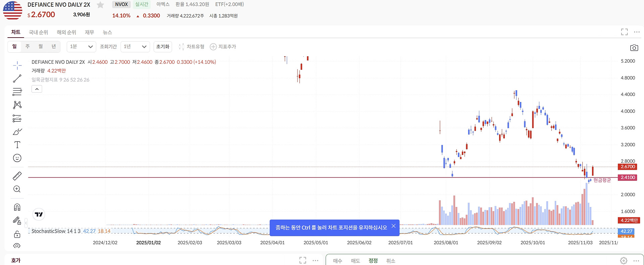
Task: Switch to the 뉴스 tab
Action: (x=107, y=32)
